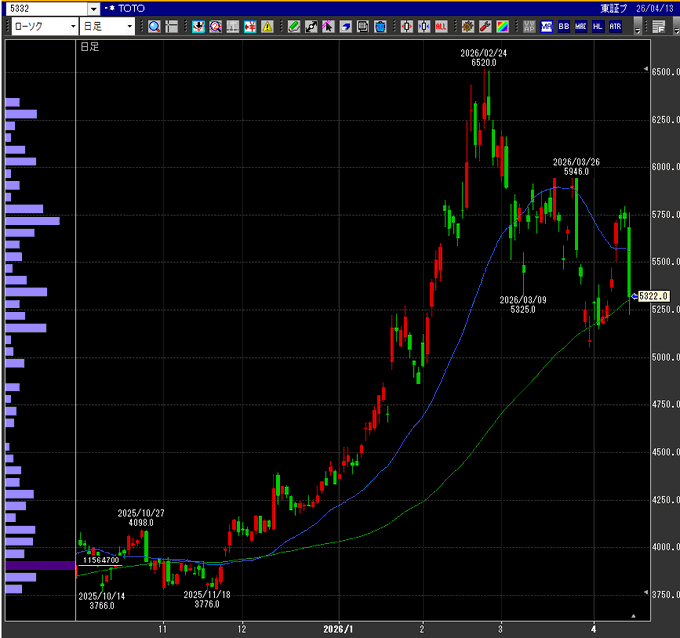Click the 東証プ market label
Screen dimensions: 680x638
[x=614, y=8]
